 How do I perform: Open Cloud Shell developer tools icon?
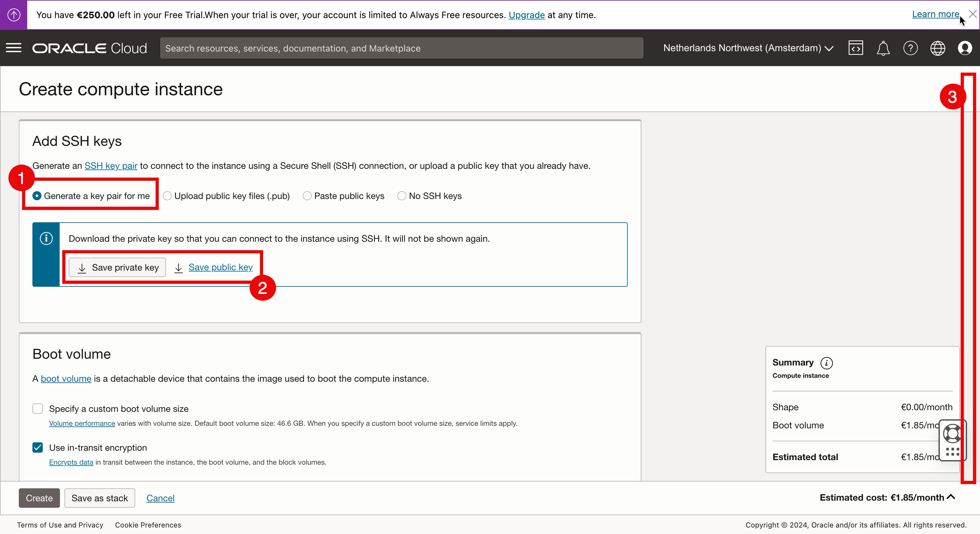[x=855, y=48]
